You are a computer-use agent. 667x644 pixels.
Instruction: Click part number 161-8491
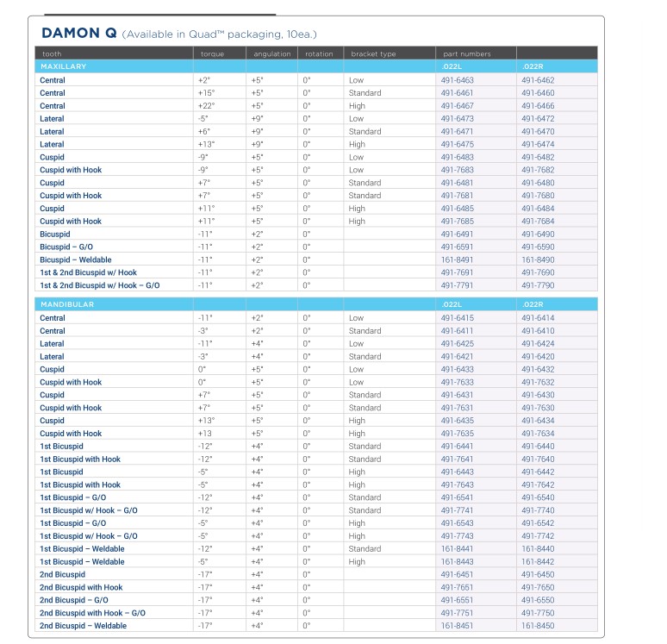pos(458,259)
